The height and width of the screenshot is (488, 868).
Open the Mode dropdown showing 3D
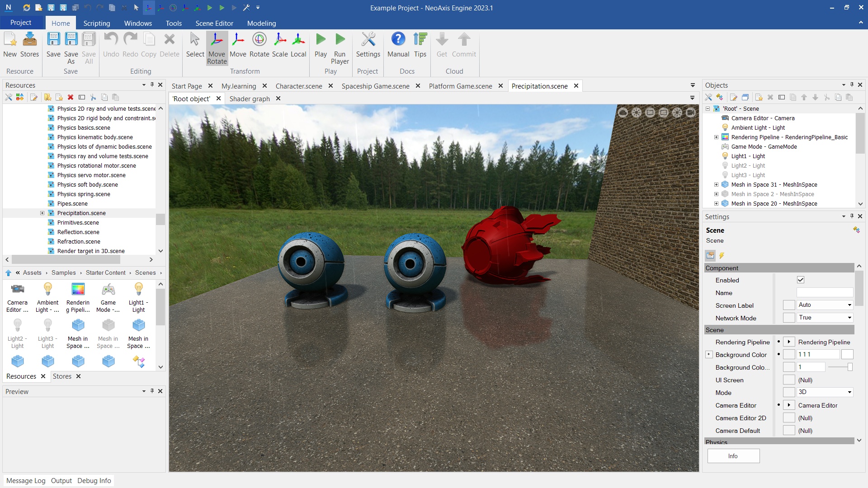[x=825, y=392]
